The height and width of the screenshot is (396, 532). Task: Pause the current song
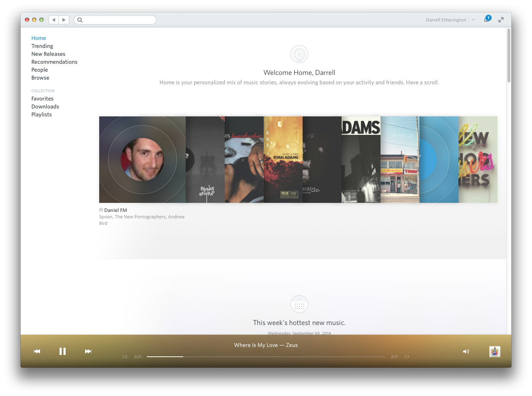(x=62, y=351)
